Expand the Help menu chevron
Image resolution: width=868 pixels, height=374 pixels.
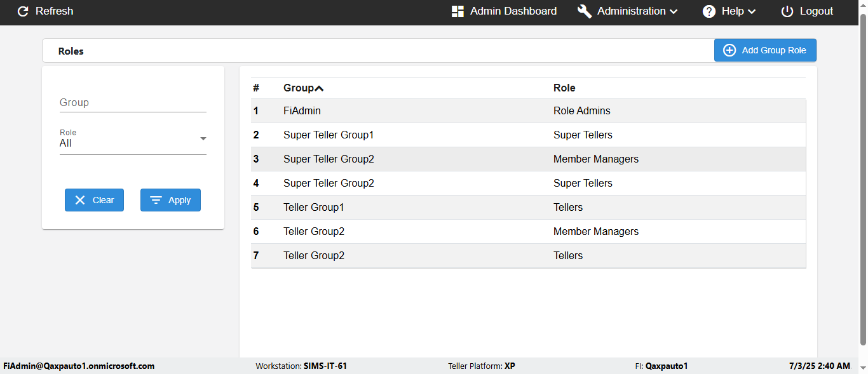point(752,11)
